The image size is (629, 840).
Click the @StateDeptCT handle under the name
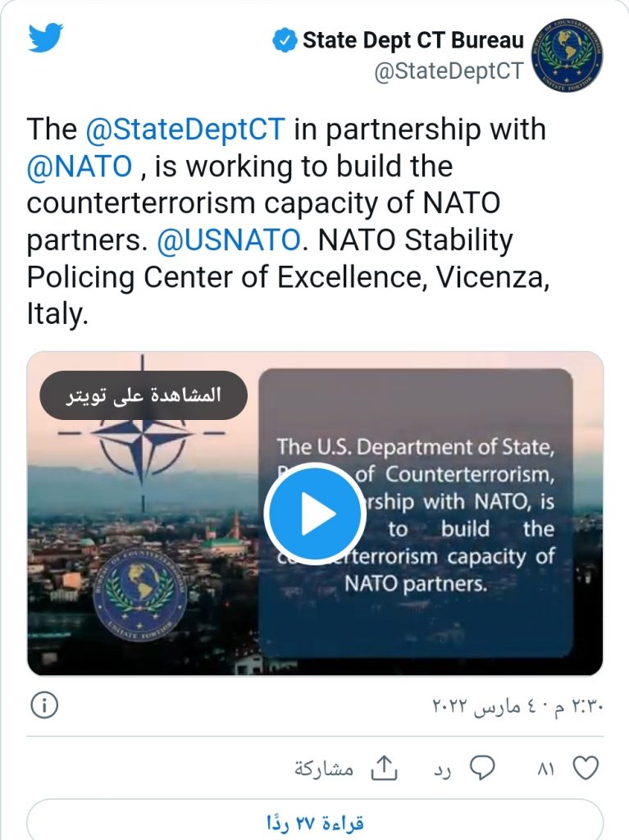coord(448,71)
